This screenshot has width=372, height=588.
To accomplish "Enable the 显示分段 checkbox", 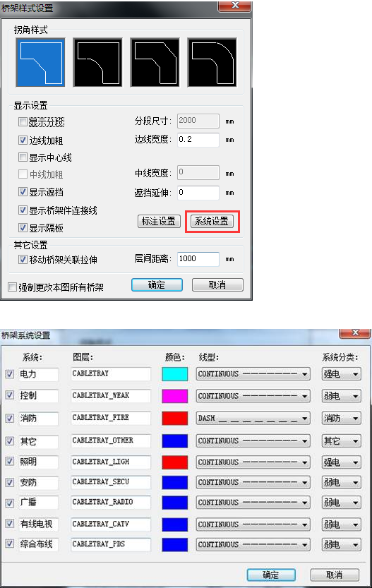I will tap(23, 122).
